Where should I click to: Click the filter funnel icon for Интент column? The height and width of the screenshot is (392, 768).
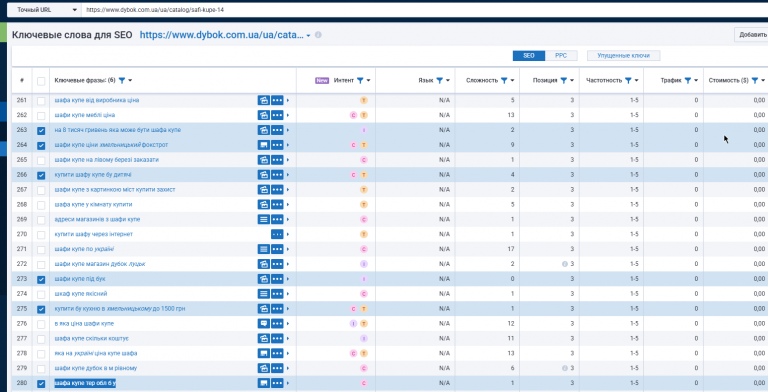pos(360,80)
